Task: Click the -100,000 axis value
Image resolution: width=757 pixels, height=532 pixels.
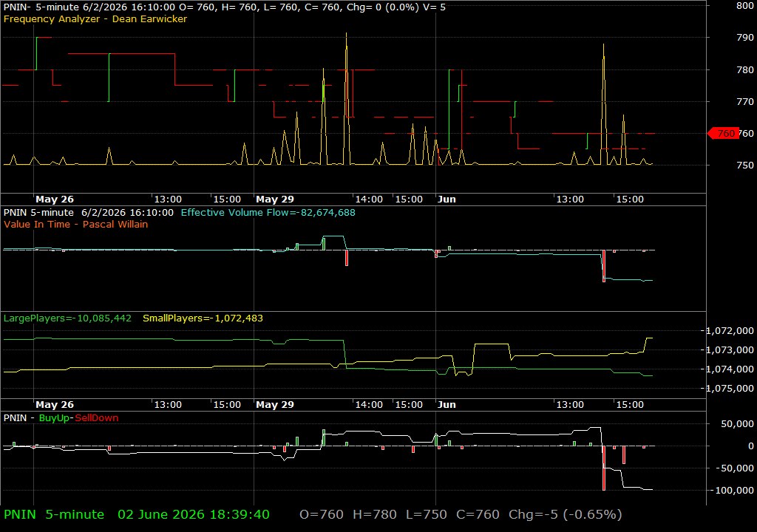Action: click(x=732, y=490)
